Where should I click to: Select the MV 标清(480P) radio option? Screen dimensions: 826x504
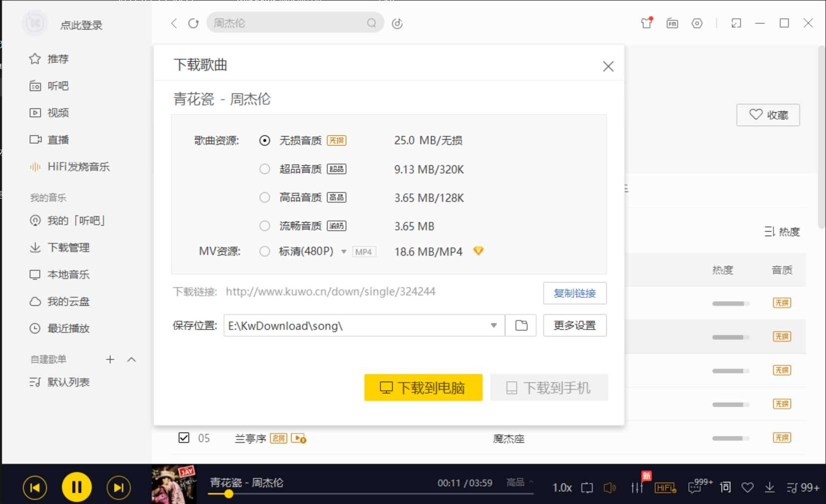click(265, 252)
